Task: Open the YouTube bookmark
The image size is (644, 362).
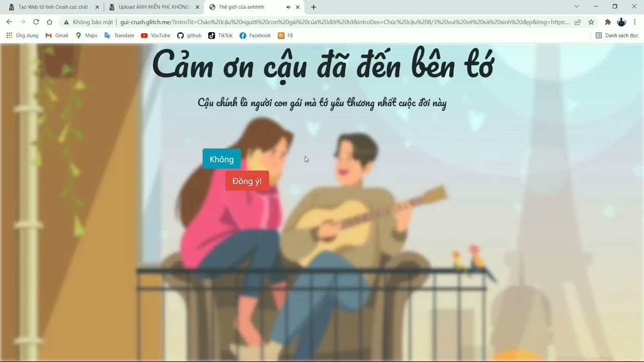Action: tap(155, 35)
